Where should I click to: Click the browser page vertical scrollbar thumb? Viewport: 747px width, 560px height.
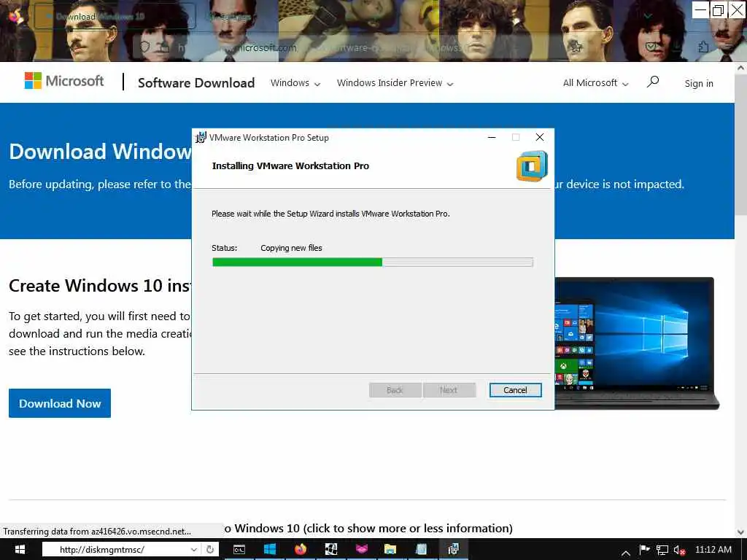(741, 144)
